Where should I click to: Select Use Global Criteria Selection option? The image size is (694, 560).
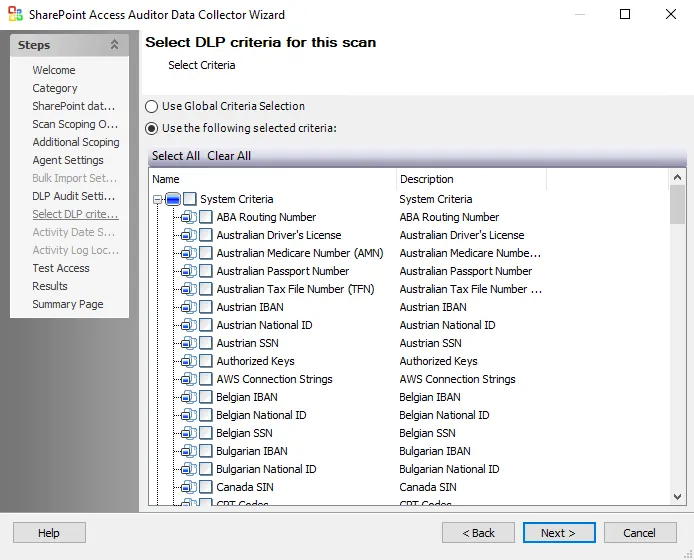coord(151,106)
